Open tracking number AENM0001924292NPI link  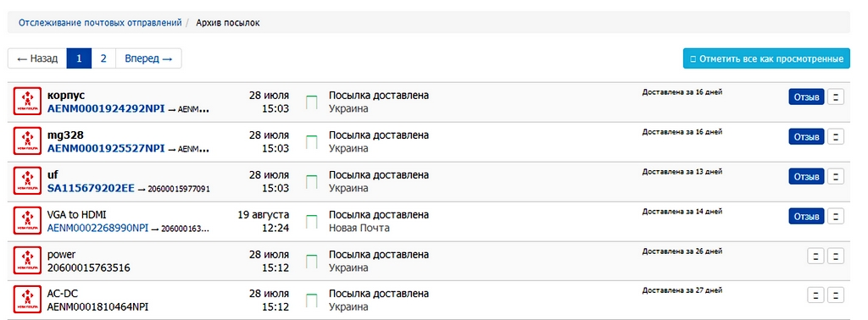(x=106, y=109)
